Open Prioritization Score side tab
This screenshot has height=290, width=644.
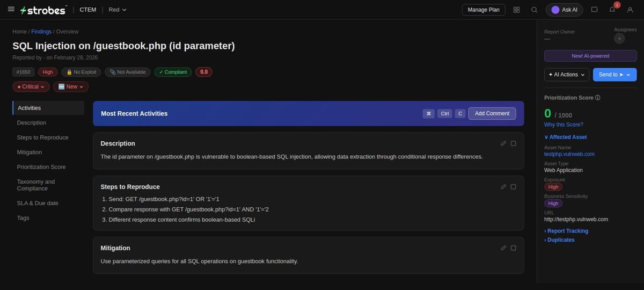(x=48, y=167)
